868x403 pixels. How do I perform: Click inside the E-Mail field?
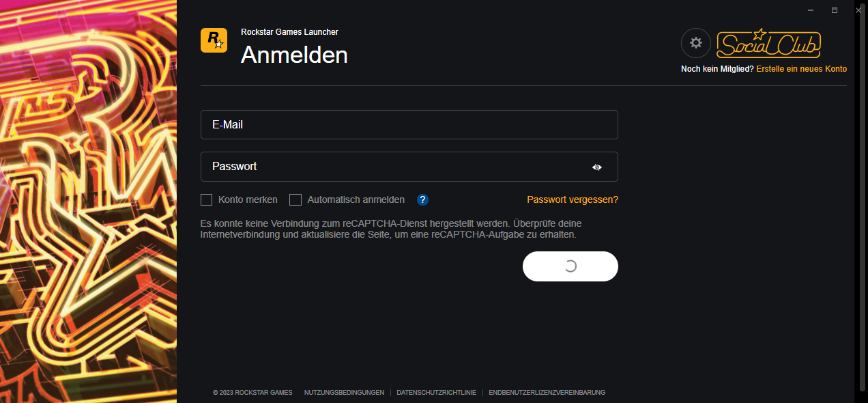pos(409,124)
